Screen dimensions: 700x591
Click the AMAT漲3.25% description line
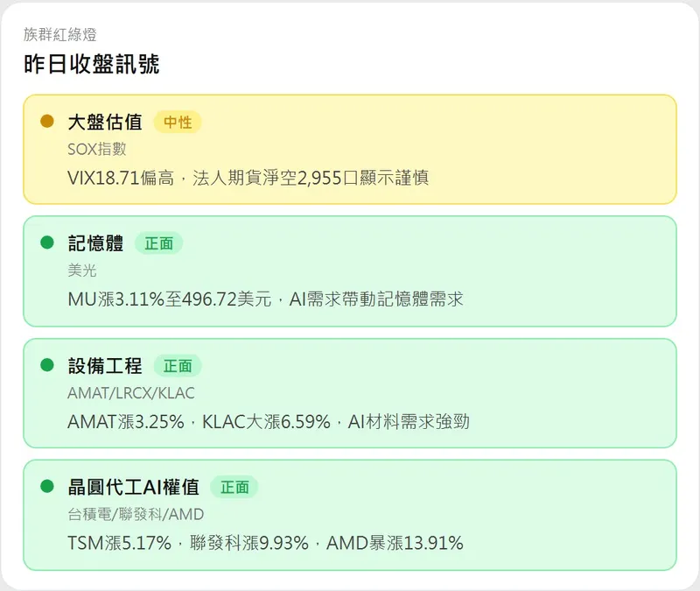coord(269,422)
